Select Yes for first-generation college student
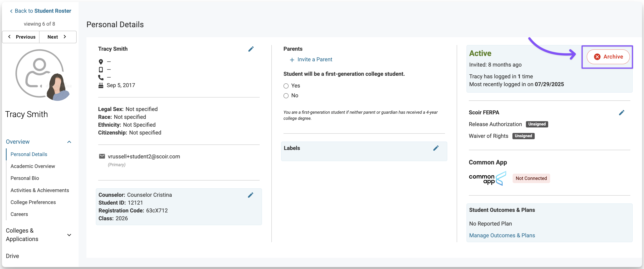 click(286, 86)
